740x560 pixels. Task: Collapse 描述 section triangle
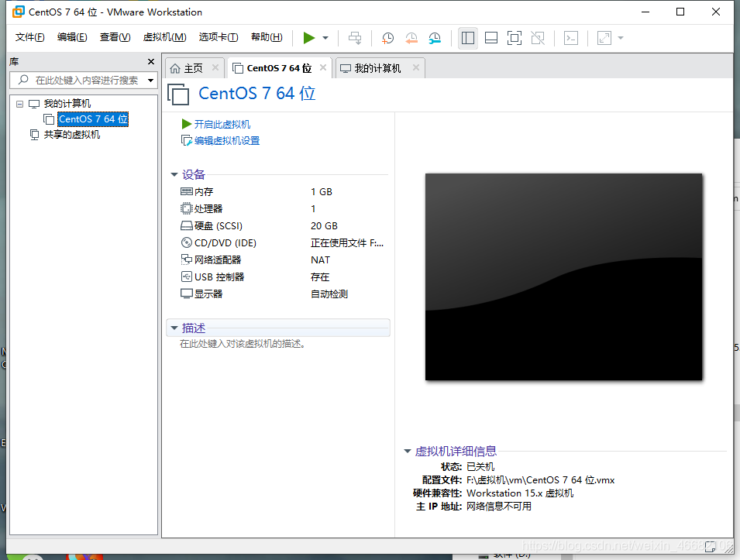(x=174, y=328)
